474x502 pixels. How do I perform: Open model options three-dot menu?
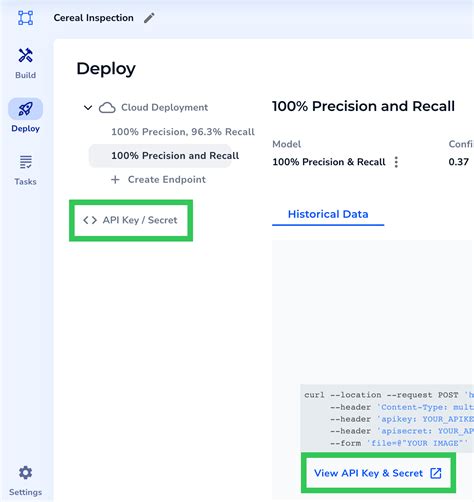click(396, 162)
